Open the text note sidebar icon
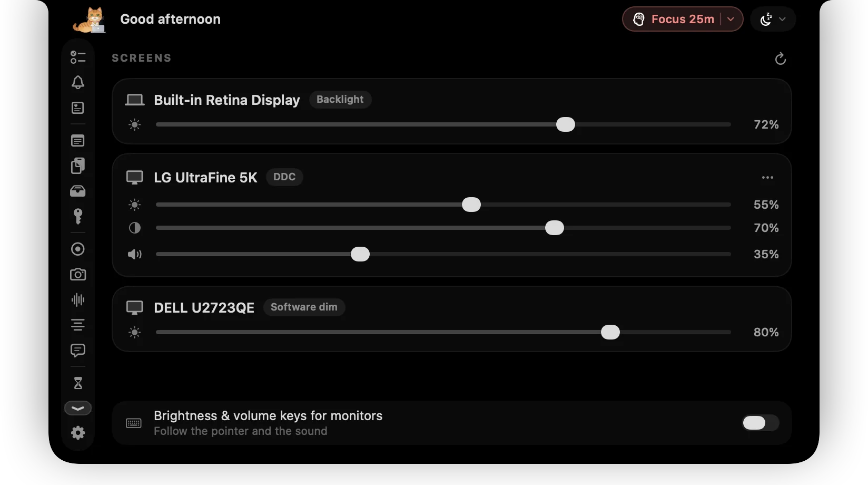 (78, 141)
